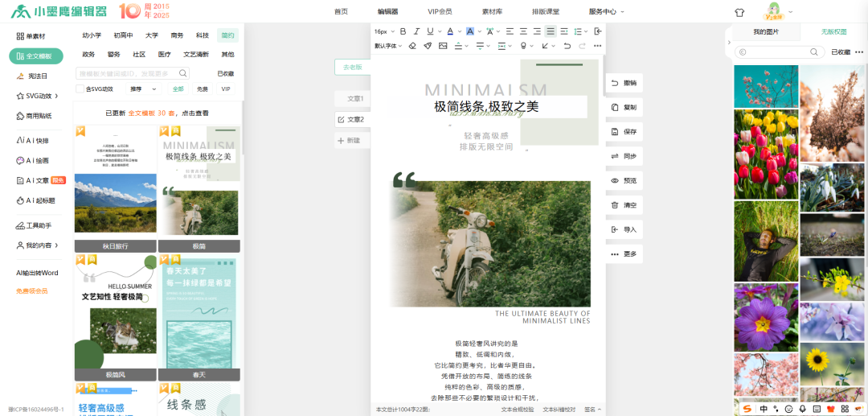Screen dimensions: 868x416
Task: Open the 文章1 article tab
Action: 353,99
